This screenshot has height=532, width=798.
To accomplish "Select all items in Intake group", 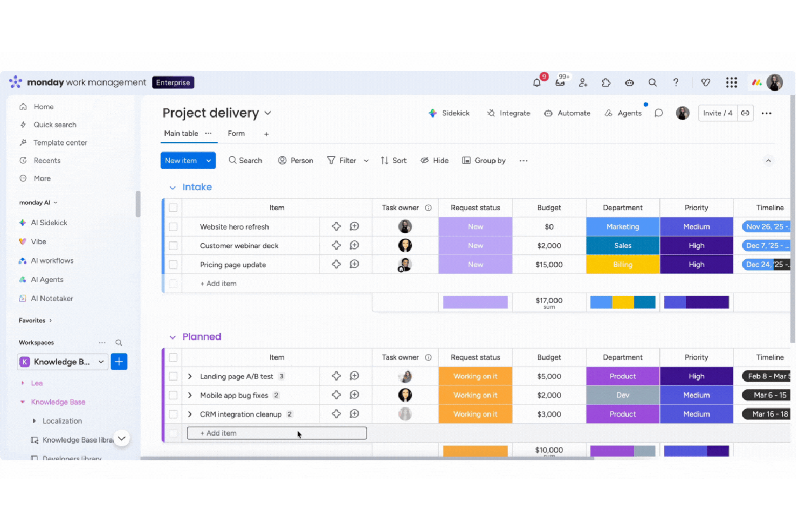I will pos(174,208).
